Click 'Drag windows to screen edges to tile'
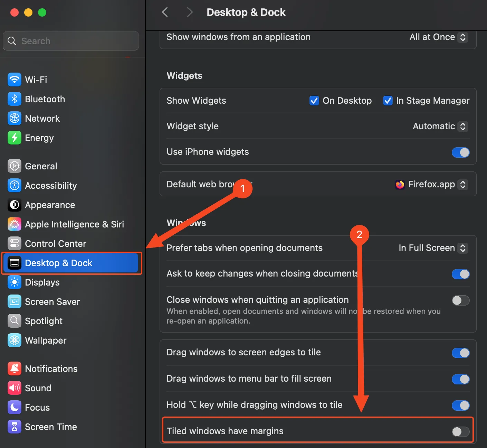487x448 pixels. tap(243, 352)
